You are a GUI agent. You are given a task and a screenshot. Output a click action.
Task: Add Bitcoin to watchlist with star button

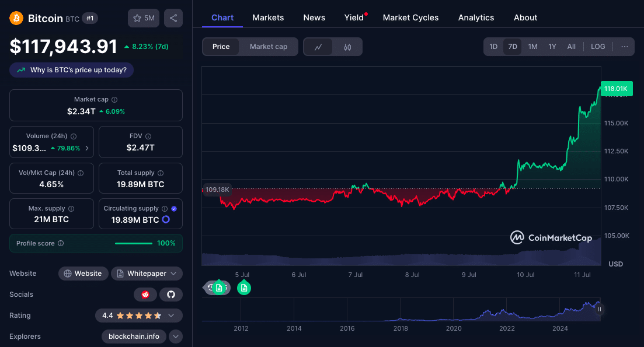coord(143,18)
